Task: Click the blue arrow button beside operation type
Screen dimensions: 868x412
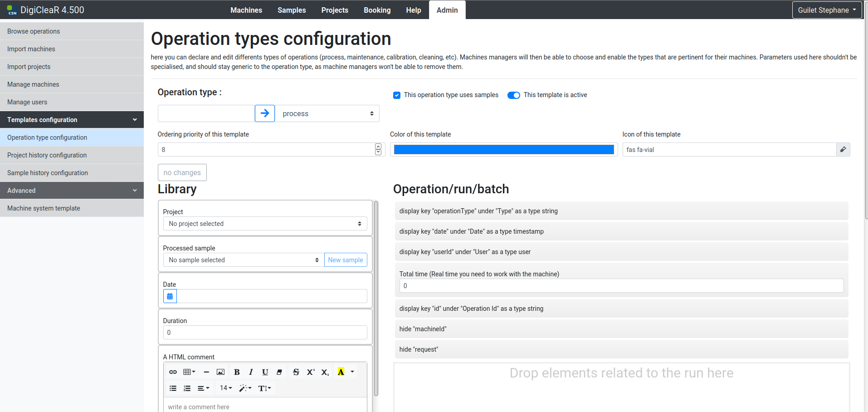Action: point(265,113)
